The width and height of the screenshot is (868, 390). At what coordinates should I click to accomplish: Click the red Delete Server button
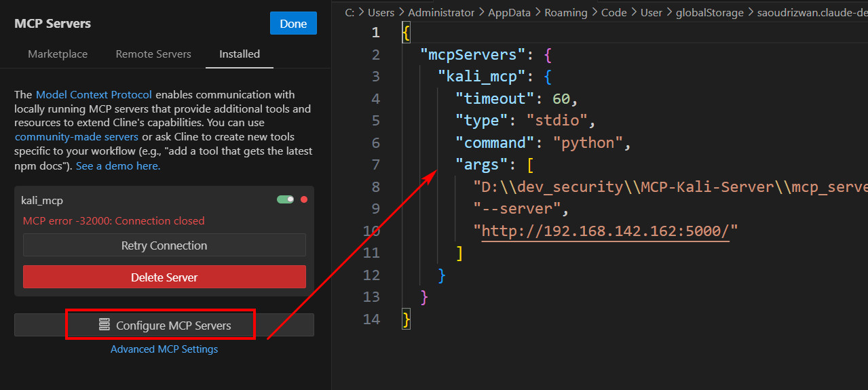pyautogui.click(x=164, y=277)
